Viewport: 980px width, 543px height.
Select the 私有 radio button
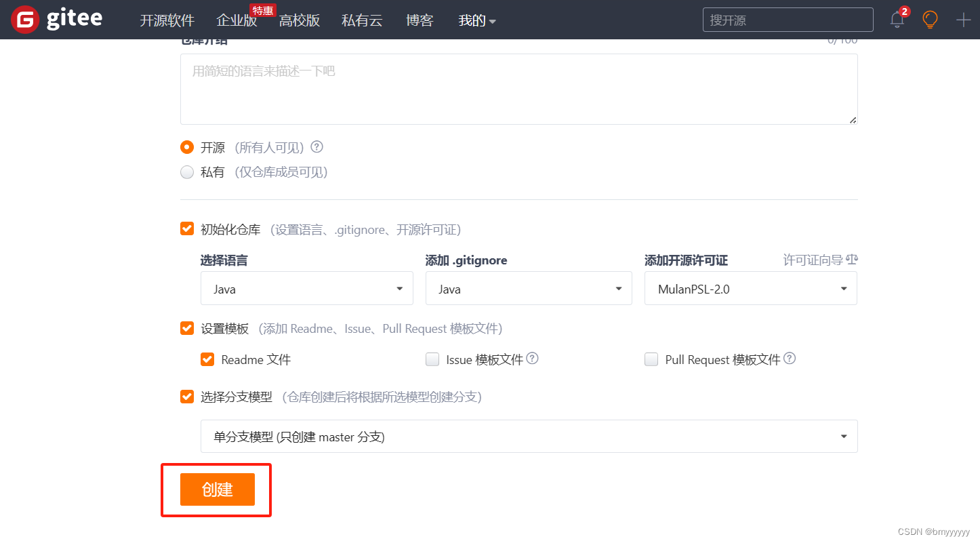[187, 172]
